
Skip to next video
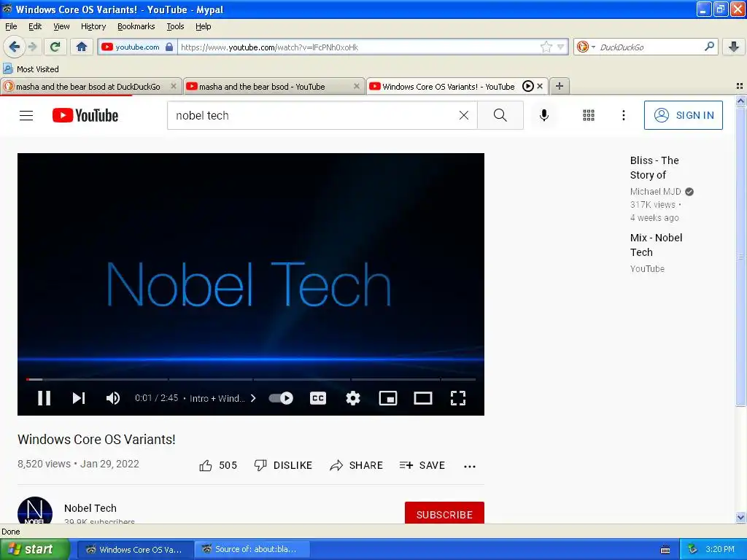point(79,398)
